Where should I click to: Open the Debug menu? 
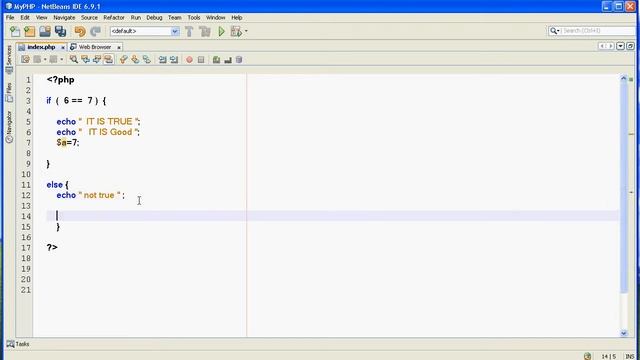tap(154, 18)
